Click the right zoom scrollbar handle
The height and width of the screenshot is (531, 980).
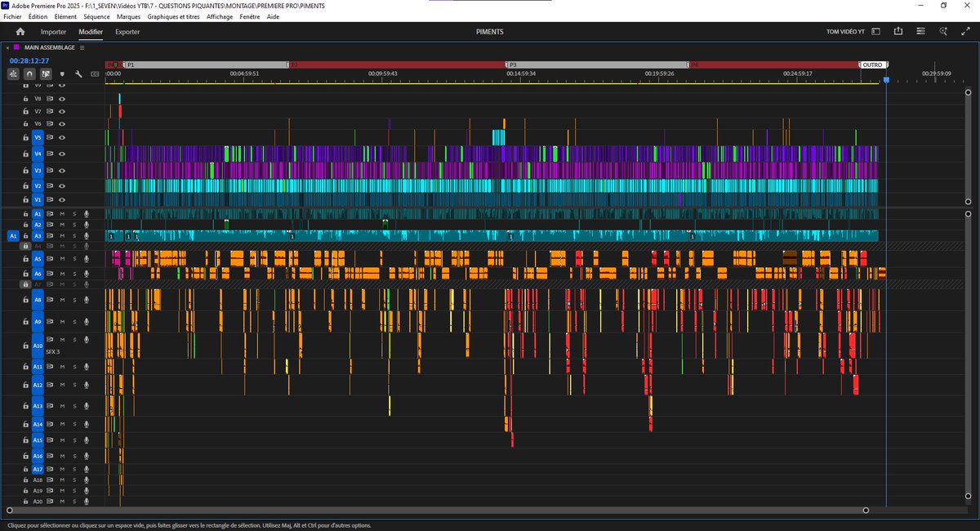coord(866,511)
